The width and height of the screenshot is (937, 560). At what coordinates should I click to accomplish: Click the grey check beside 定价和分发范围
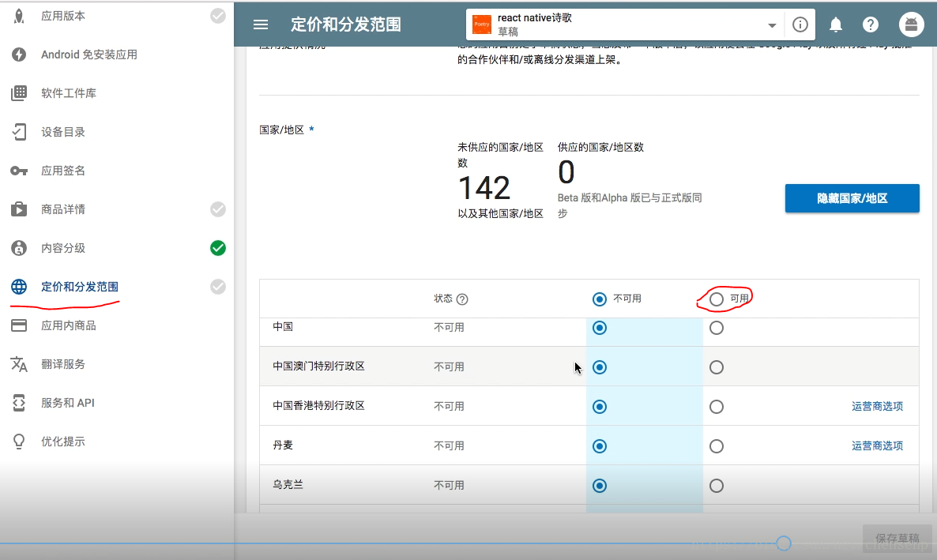coord(218,287)
